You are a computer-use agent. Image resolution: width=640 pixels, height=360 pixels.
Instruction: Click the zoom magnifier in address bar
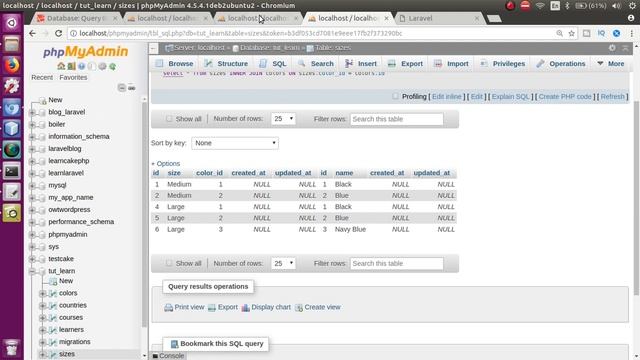tap(560, 33)
